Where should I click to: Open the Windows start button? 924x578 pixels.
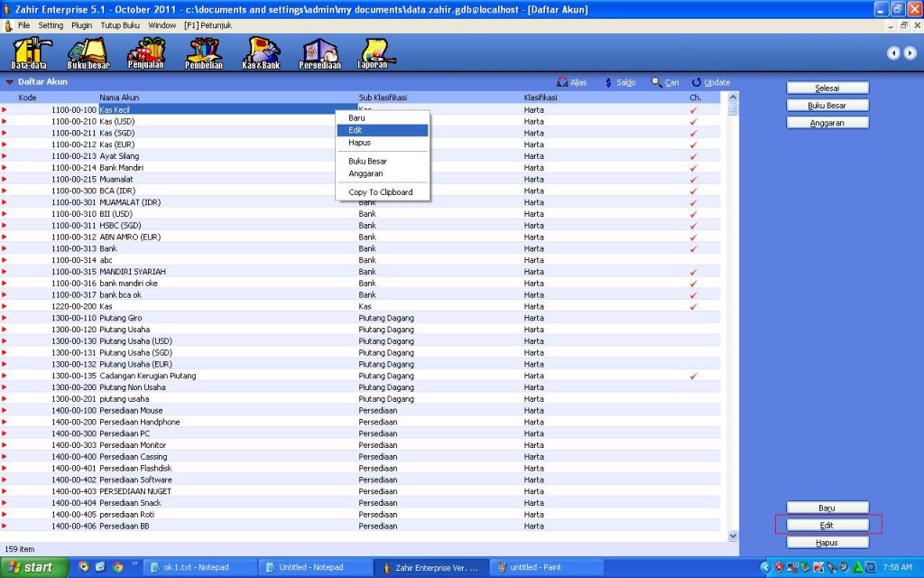click(x=35, y=567)
